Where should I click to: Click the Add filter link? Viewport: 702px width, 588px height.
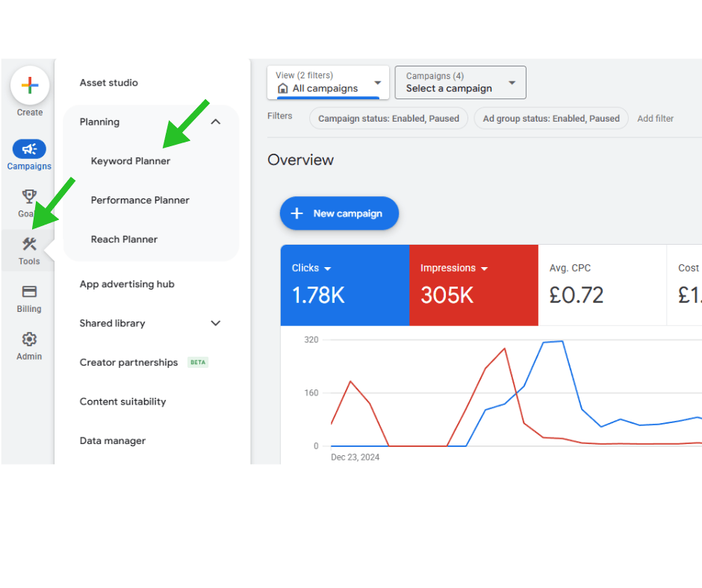(655, 119)
